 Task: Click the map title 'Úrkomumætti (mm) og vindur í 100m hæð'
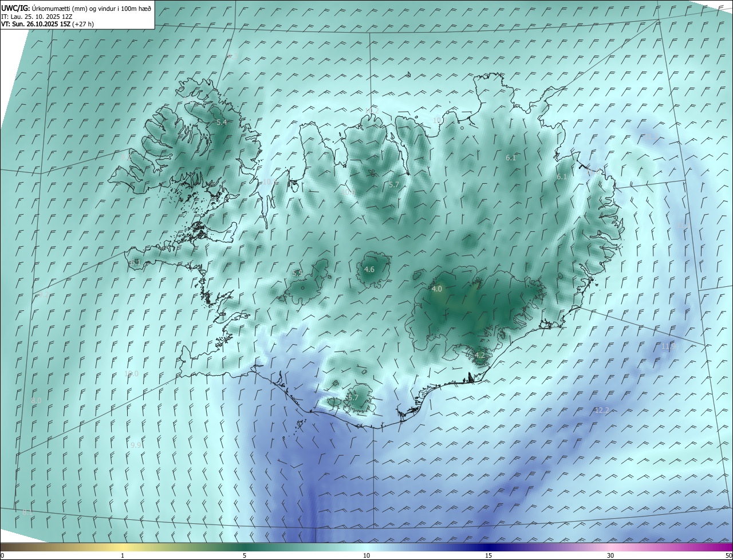[92, 7]
